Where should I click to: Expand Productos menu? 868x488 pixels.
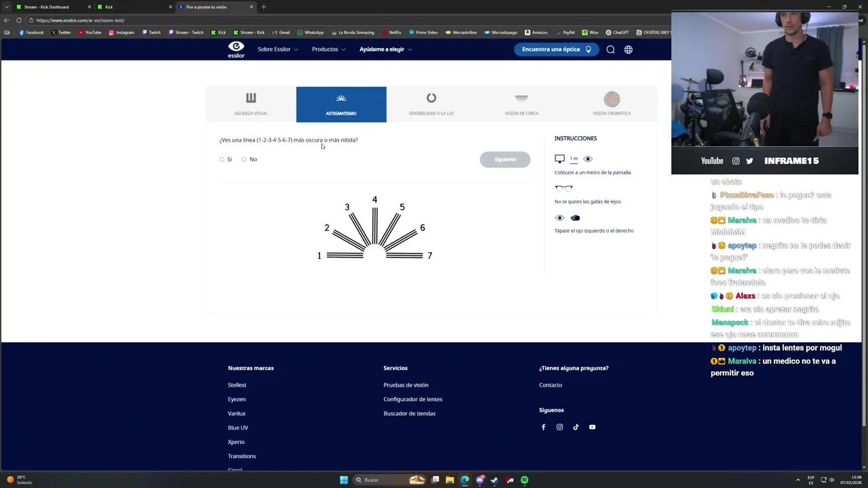click(x=328, y=49)
